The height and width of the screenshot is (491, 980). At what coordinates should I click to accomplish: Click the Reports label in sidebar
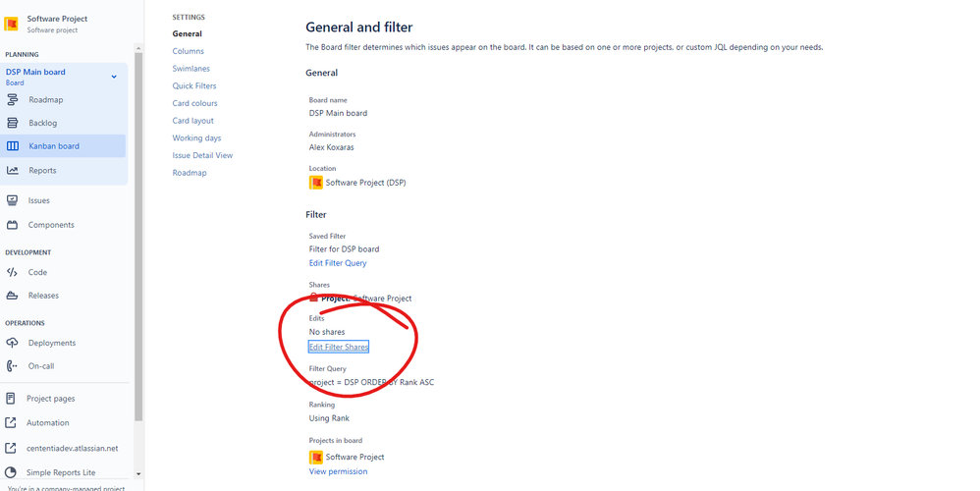pyautogui.click(x=42, y=171)
